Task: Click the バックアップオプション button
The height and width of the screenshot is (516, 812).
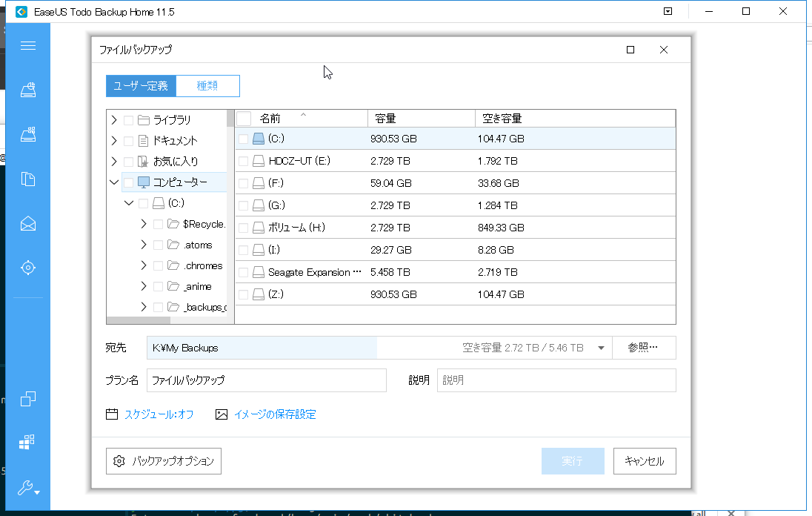Action: pyautogui.click(x=164, y=461)
